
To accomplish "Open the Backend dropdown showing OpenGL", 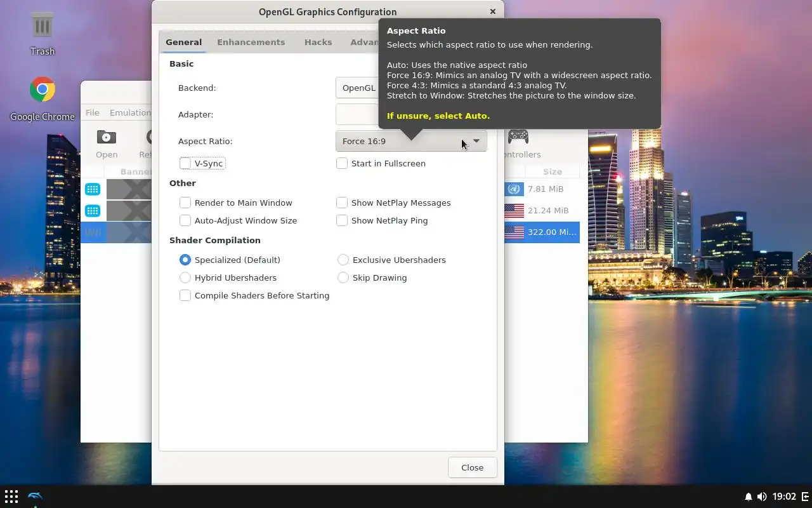I will pyautogui.click(x=357, y=88).
